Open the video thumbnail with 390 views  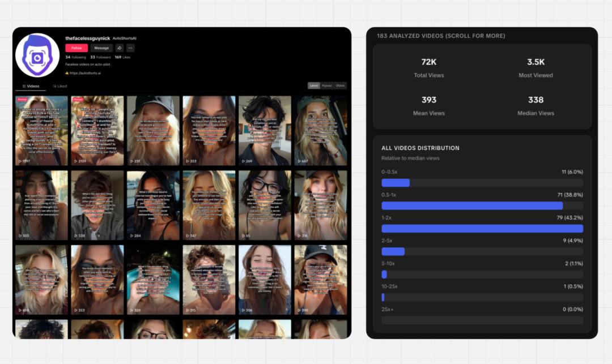(320, 280)
